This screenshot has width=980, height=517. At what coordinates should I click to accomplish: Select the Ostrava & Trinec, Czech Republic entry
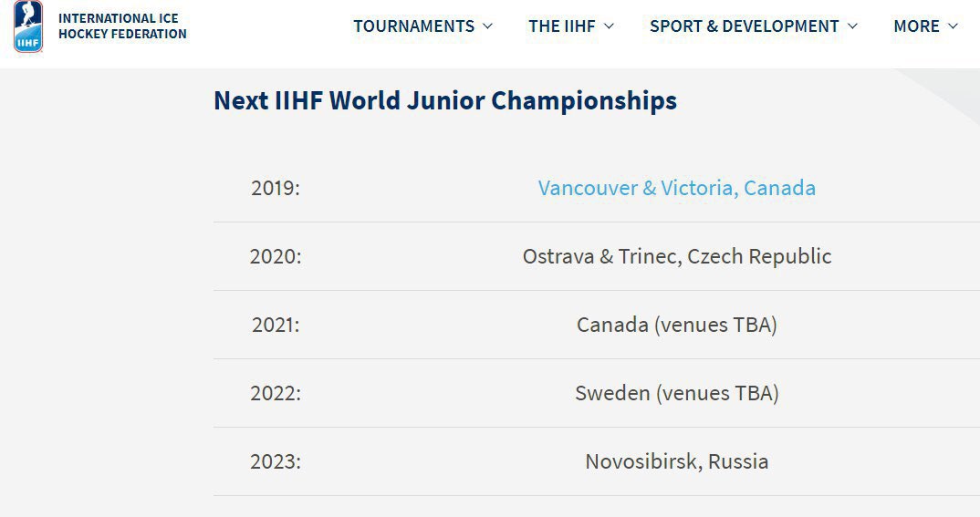coord(677,256)
